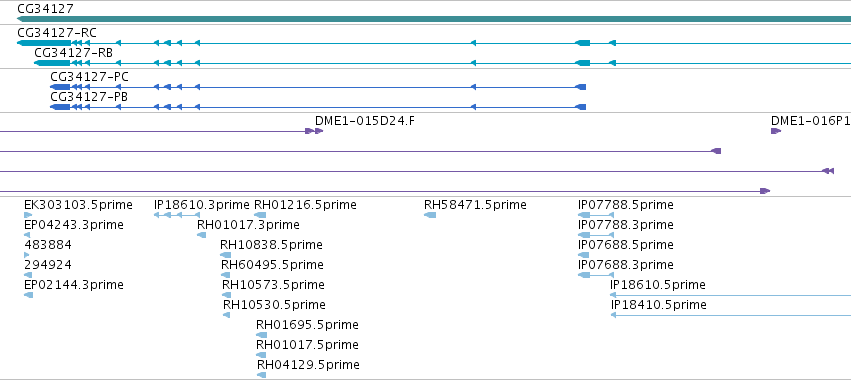851x380 pixels.
Task: Select the RH58471.5prime EST label
Action: [475, 205]
